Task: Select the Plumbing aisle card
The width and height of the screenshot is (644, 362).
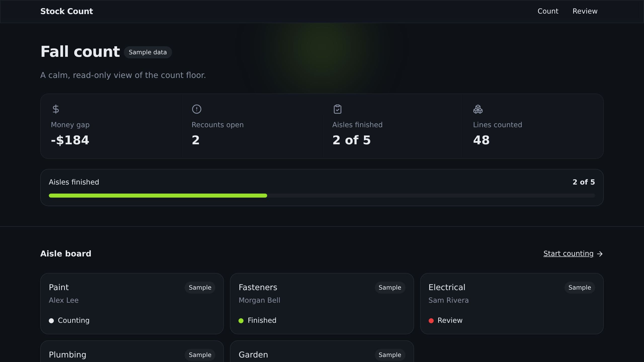Action: 132,351
